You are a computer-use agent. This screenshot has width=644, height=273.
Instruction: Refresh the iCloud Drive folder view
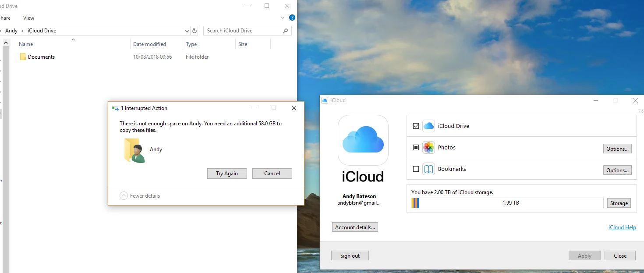tap(195, 31)
